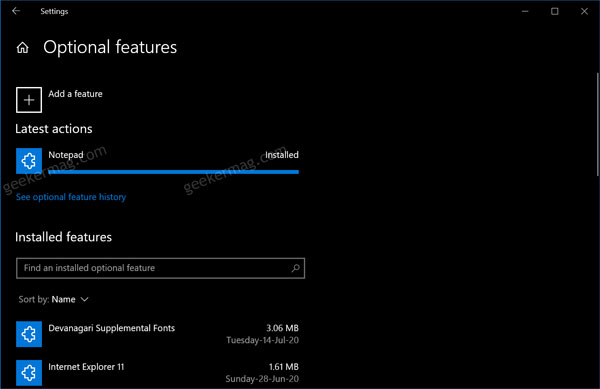Open Settings home via the house icon
600x389 pixels.
coord(23,47)
